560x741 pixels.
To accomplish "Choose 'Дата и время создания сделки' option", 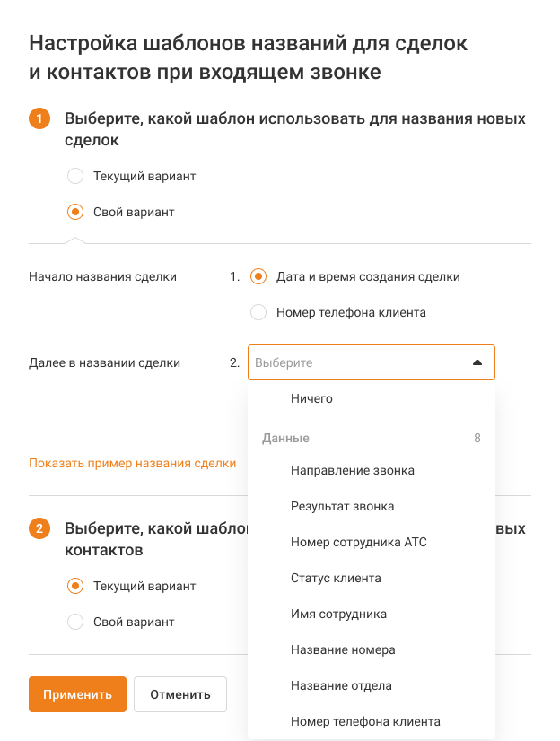I will [259, 276].
